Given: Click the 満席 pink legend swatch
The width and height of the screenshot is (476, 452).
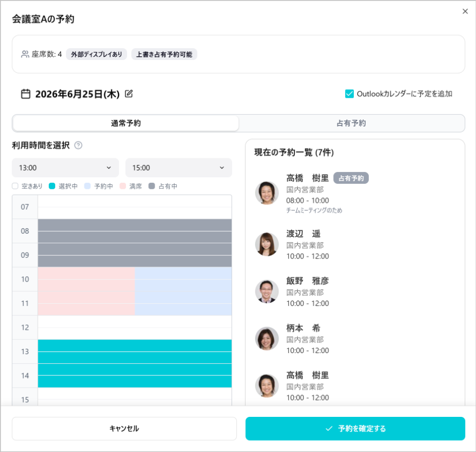Looking at the screenshot, I should [x=123, y=186].
